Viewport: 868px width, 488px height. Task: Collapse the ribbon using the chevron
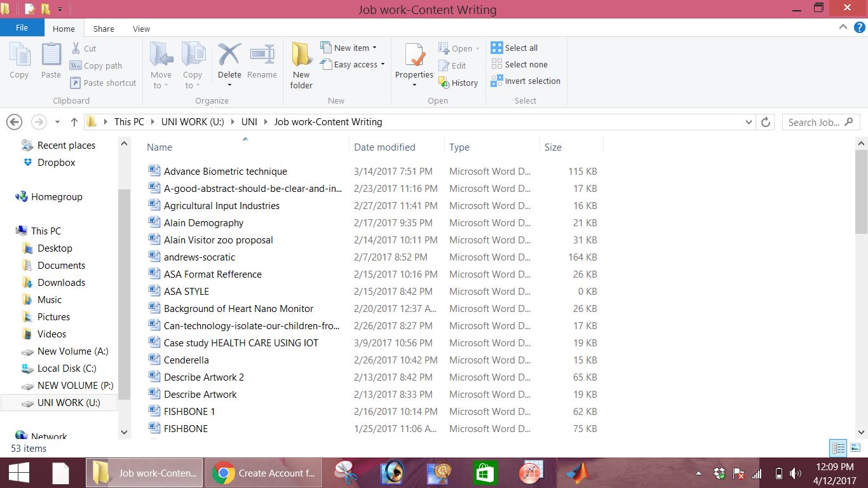click(x=843, y=27)
